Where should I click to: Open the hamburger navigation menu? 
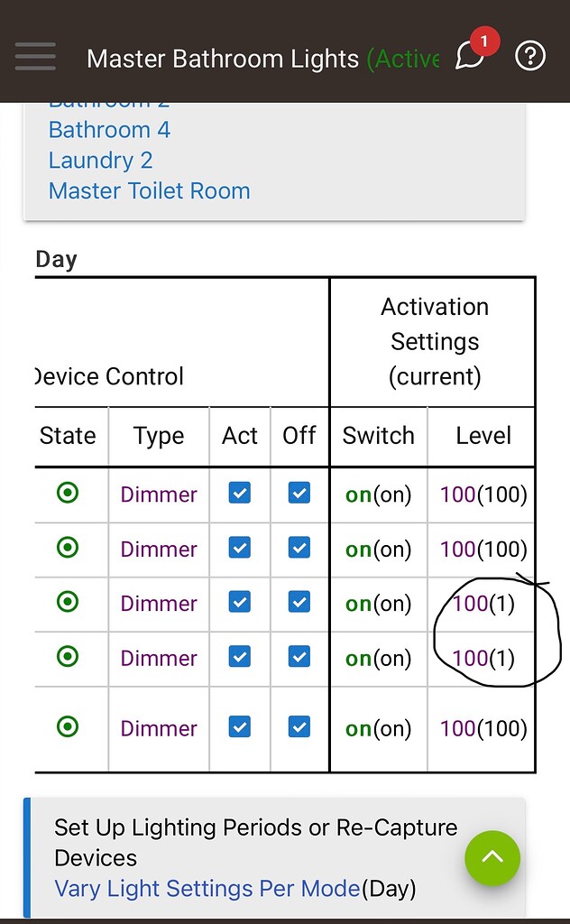click(35, 57)
